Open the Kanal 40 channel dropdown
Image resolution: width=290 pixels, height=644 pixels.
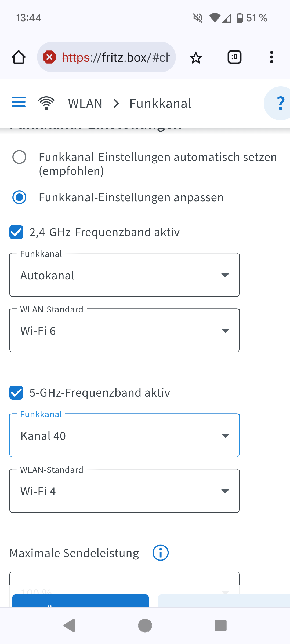click(124, 436)
